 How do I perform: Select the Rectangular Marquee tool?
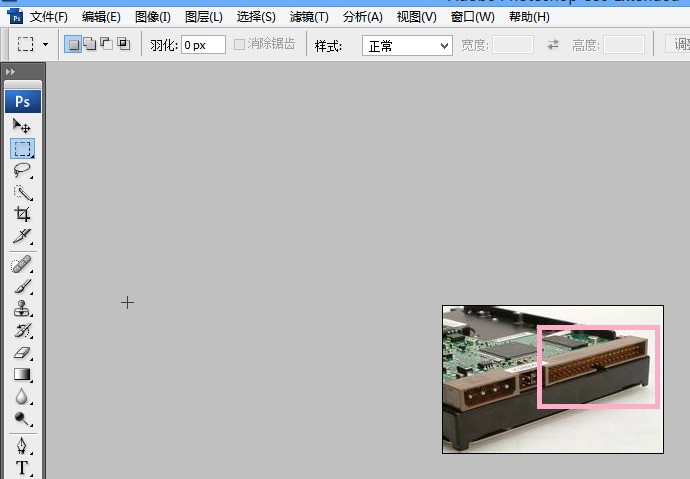[x=22, y=148]
